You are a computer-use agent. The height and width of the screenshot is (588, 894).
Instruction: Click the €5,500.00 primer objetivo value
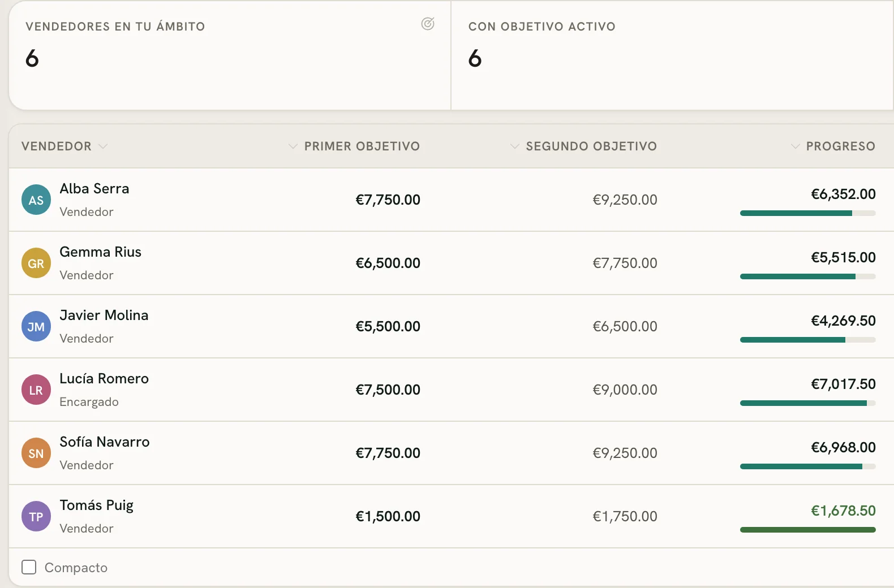pyautogui.click(x=388, y=326)
